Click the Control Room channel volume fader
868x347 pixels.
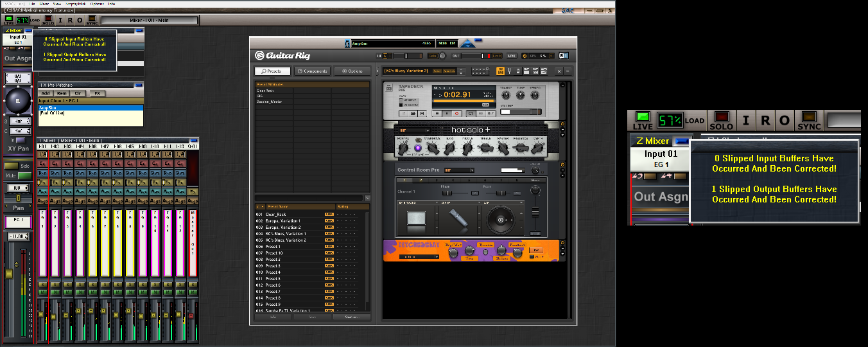[535, 212]
